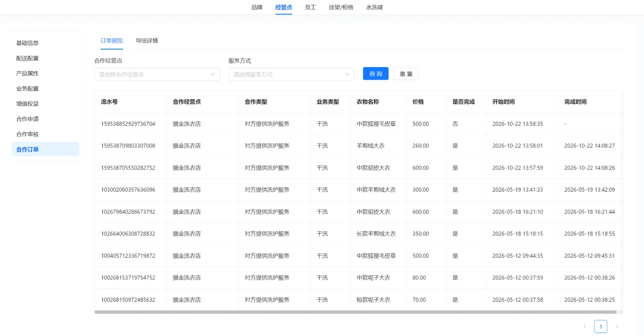Click serial number 103002060357636096
Viewport: 644px width, 336px height.
point(128,190)
